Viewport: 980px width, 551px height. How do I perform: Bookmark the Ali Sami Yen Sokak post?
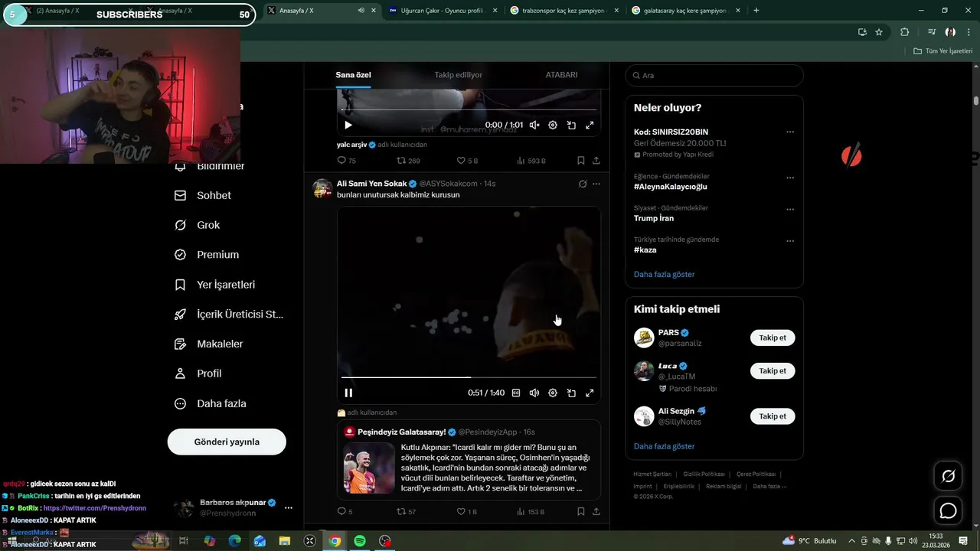pyautogui.click(x=581, y=511)
